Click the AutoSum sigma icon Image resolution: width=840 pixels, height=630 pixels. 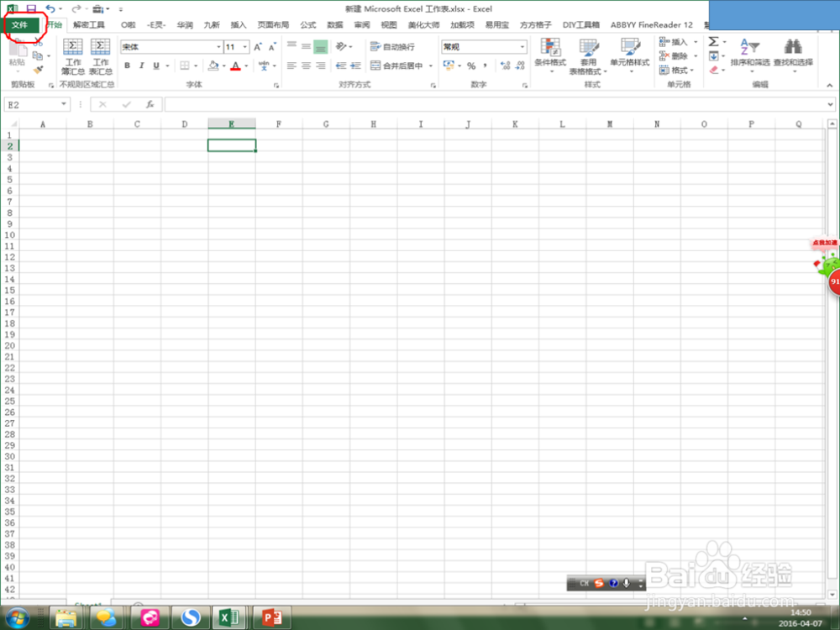(x=713, y=42)
